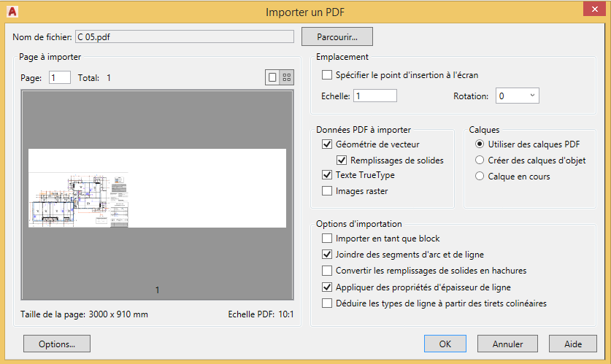The width and height of the screenshot is (611, 364).
Task: Disable Texte TrueType import
Action: (326, 175)
